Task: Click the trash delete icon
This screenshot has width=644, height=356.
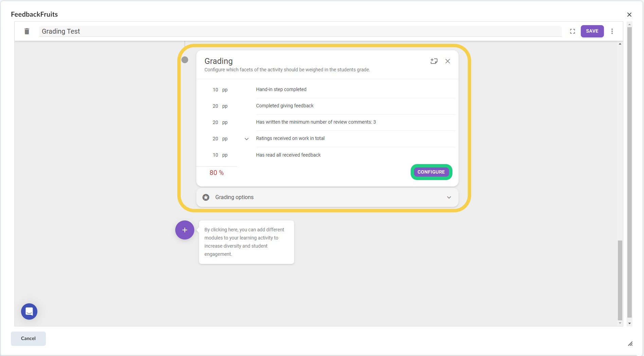Action: [27, 31]
